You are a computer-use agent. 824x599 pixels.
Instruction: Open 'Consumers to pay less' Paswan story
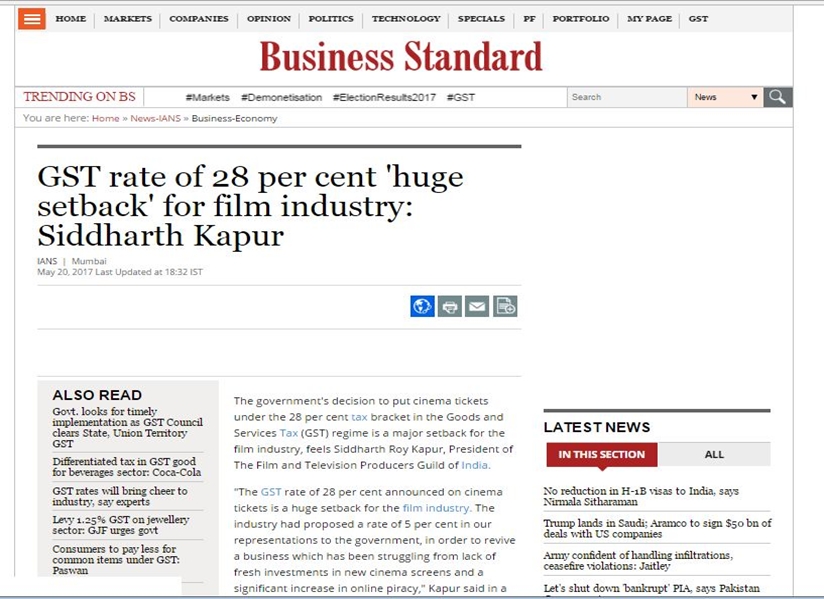click(116, 560)
